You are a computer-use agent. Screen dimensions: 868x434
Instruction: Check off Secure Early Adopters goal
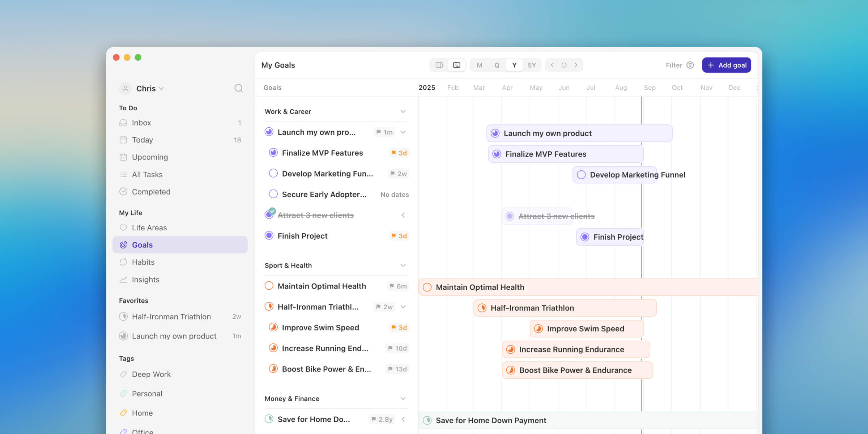coord(273,194)
